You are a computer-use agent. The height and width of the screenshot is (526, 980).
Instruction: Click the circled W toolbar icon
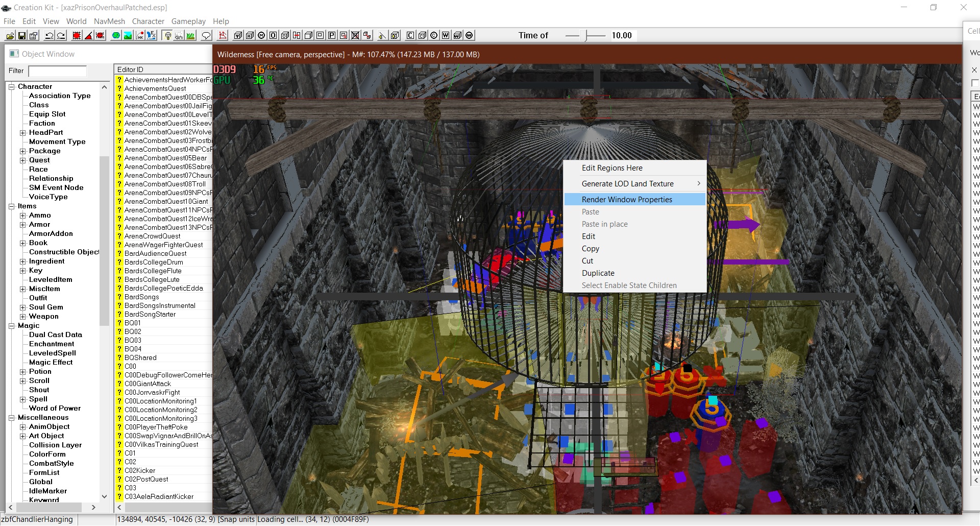coord(469,35)
